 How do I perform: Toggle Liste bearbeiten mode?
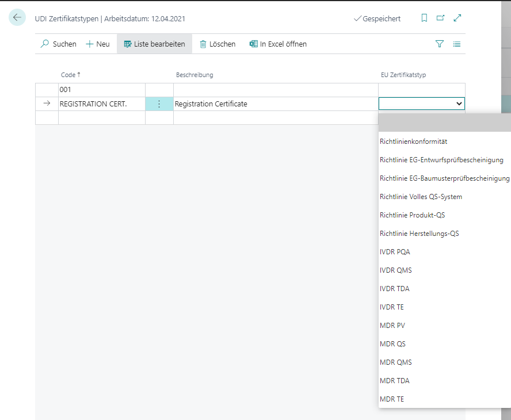pos(154,44)
